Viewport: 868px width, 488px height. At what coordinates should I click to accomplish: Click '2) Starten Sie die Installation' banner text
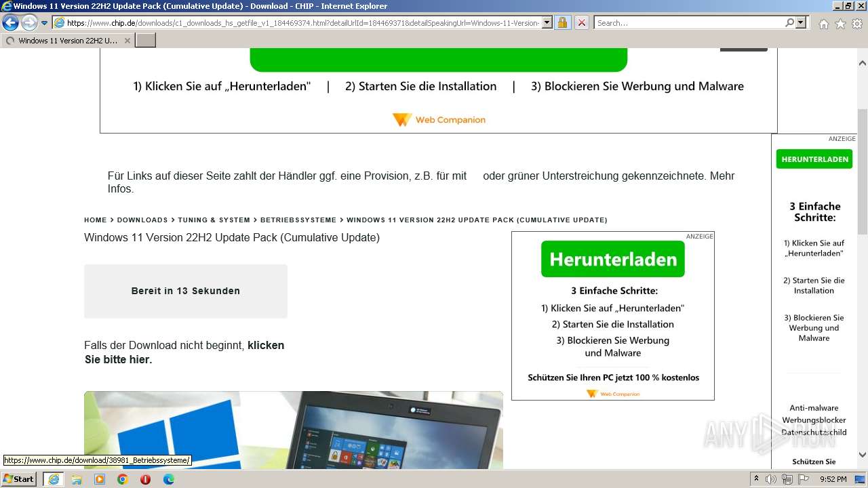421,86
